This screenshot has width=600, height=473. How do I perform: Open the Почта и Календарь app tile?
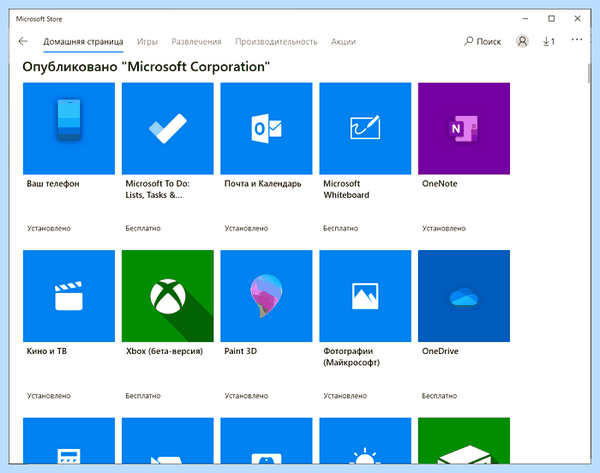266,129
